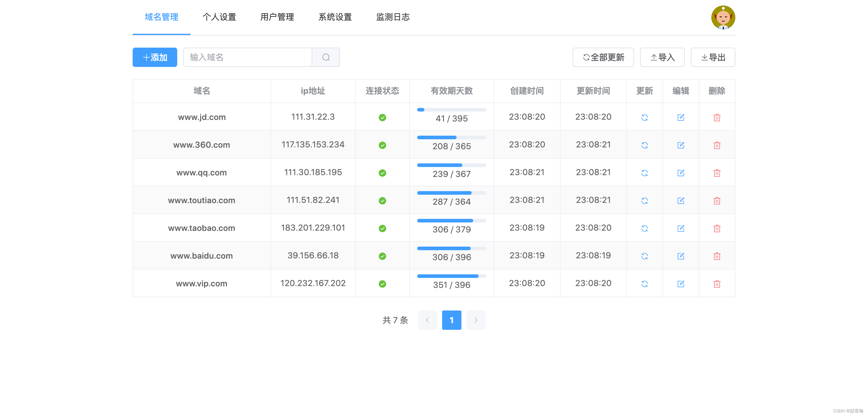Switch to the 个人设置 tab
This screenshot has width=868, height=416.
[219, 17]
